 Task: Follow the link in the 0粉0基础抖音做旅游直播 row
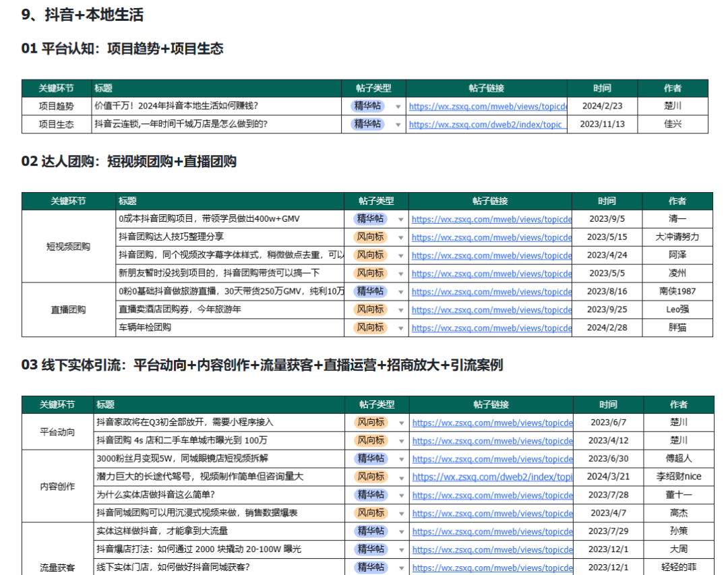click(491, 292)
